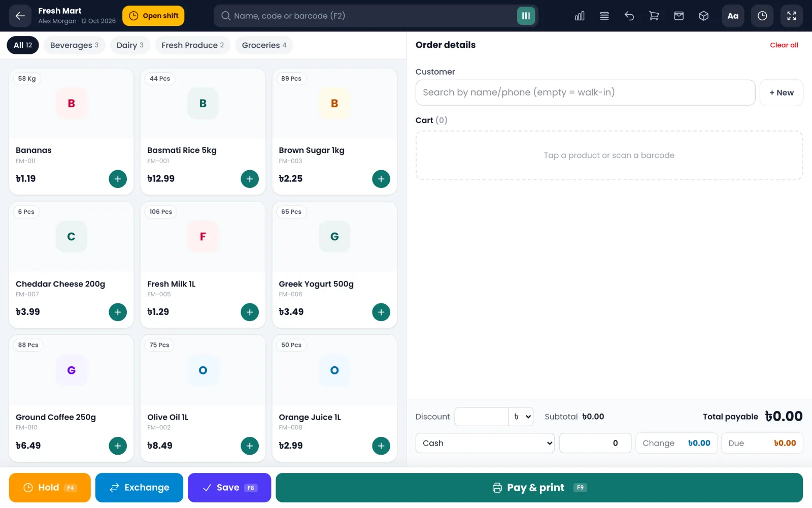This screenshot has width=812, height=508.
Task: Add Orange Juice 1L using plus icon
Action: pos(381,446)
